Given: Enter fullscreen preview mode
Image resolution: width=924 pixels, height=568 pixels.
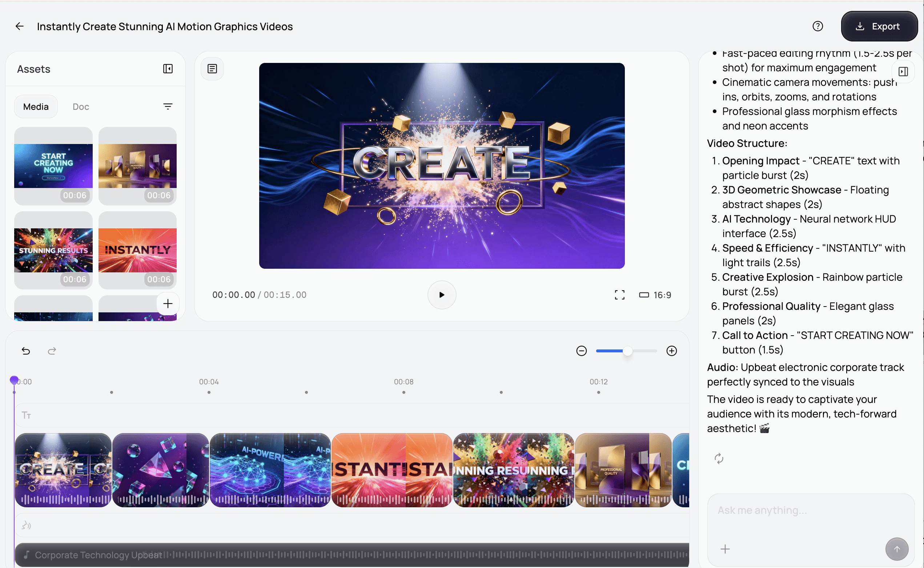Looking at the screenshot, I should [619, 295].
